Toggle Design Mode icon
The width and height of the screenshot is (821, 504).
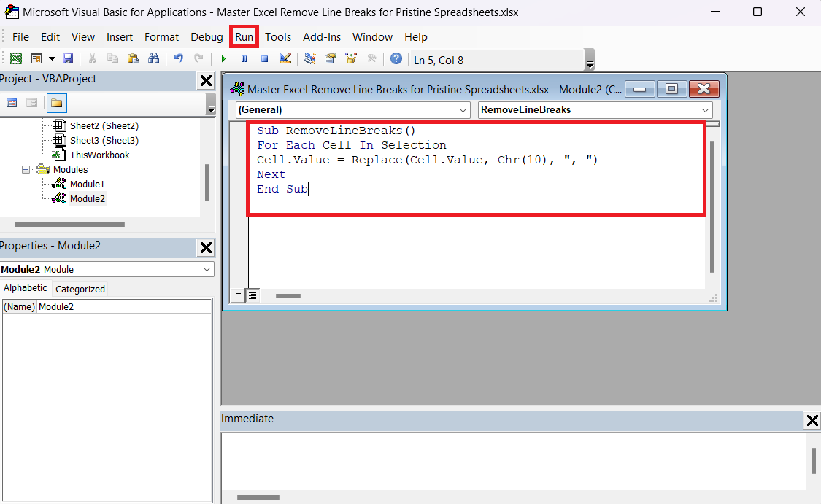coord(285,58)
